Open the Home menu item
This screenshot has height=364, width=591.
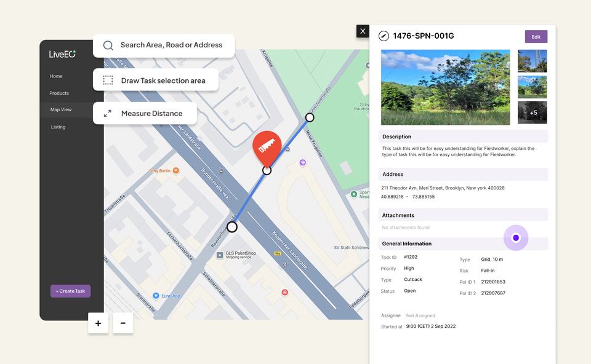(x=56, y=76)
